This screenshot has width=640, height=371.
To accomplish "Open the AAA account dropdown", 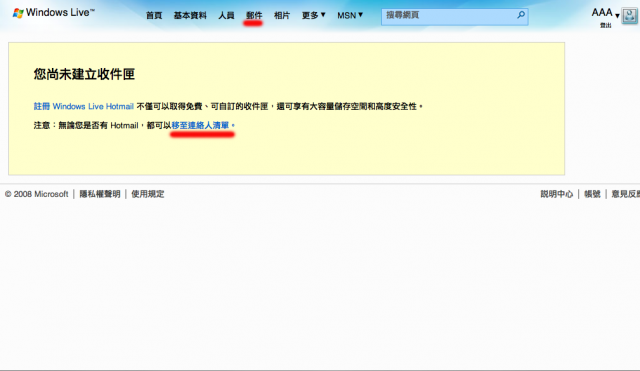I will tap(605, 13).
